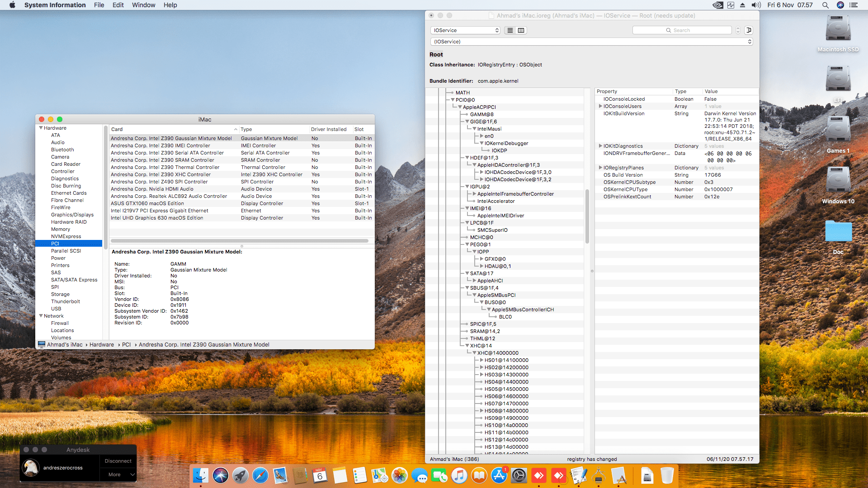Launch System Preferences from the Dock

point(519,475)
